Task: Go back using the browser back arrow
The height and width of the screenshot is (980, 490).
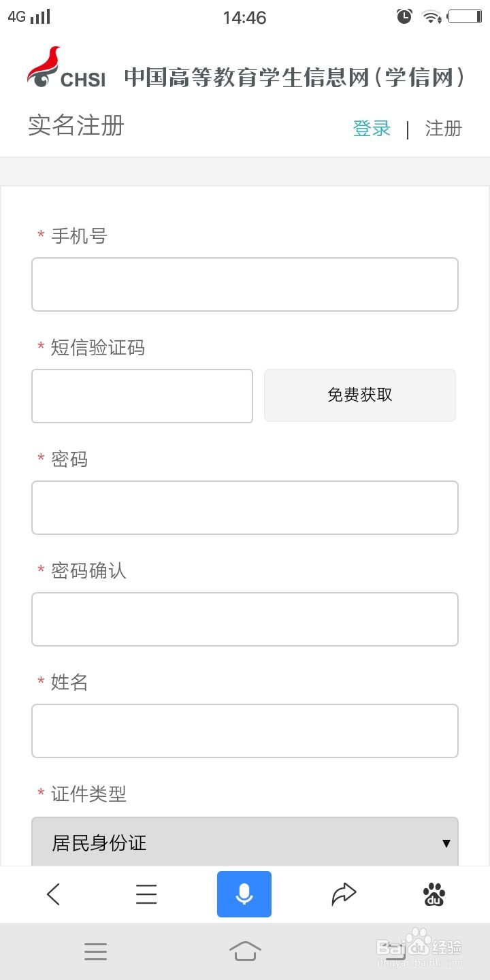Action: tap(52, 894)
